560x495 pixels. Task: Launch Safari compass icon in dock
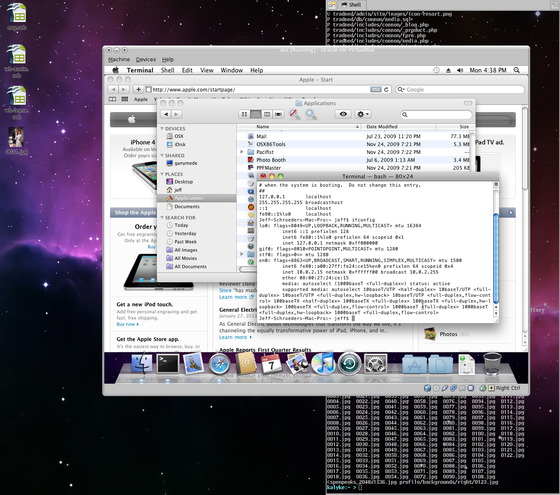(219, 364)
